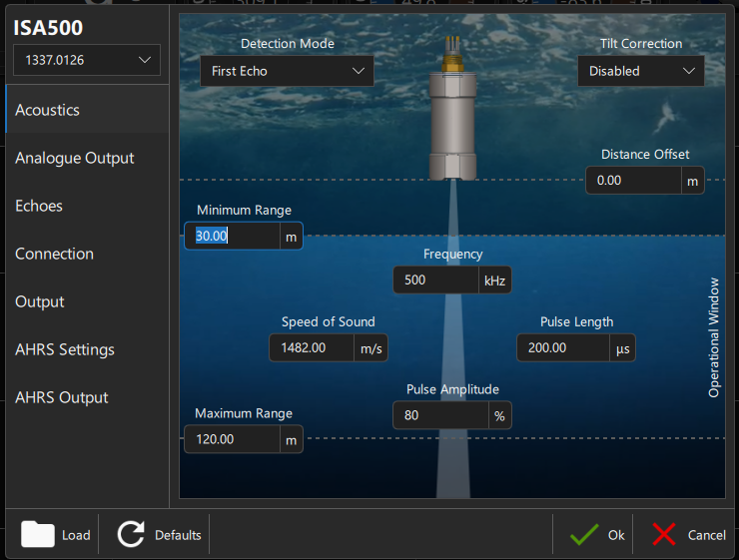Open the Detection Mode dropdown
The image size is (739, 560).
click(x=287, y=71)
